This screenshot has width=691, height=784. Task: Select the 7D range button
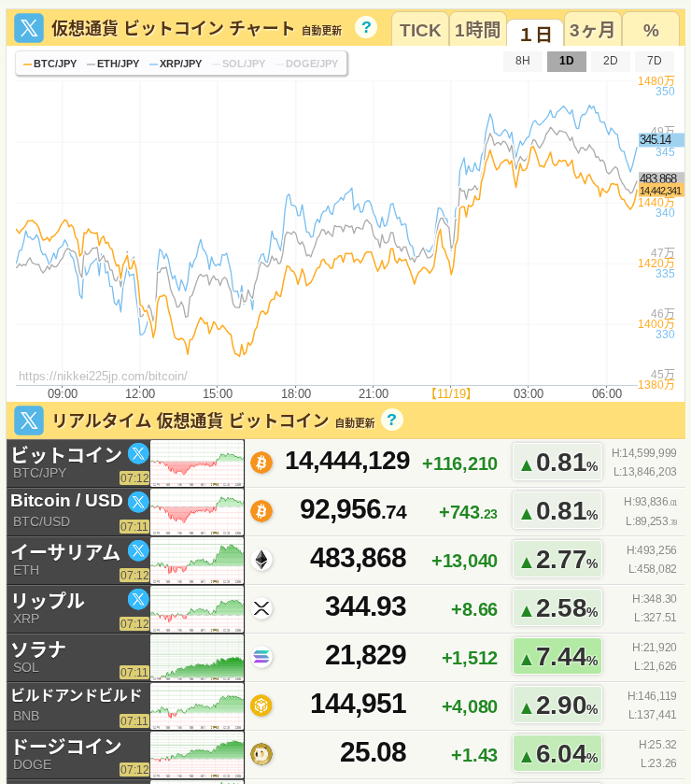point(654,61)
